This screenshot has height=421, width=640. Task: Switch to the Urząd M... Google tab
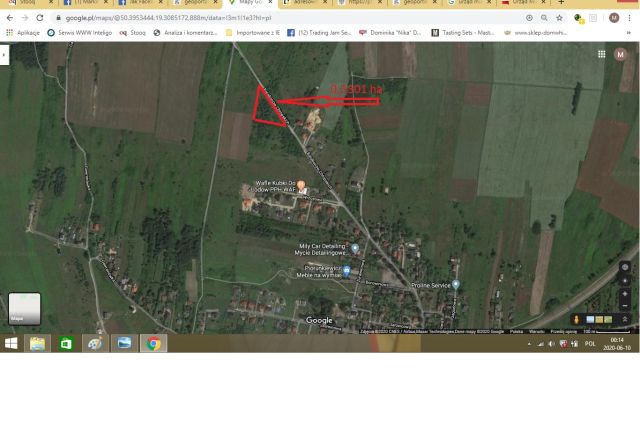click(x=469, y=2)
